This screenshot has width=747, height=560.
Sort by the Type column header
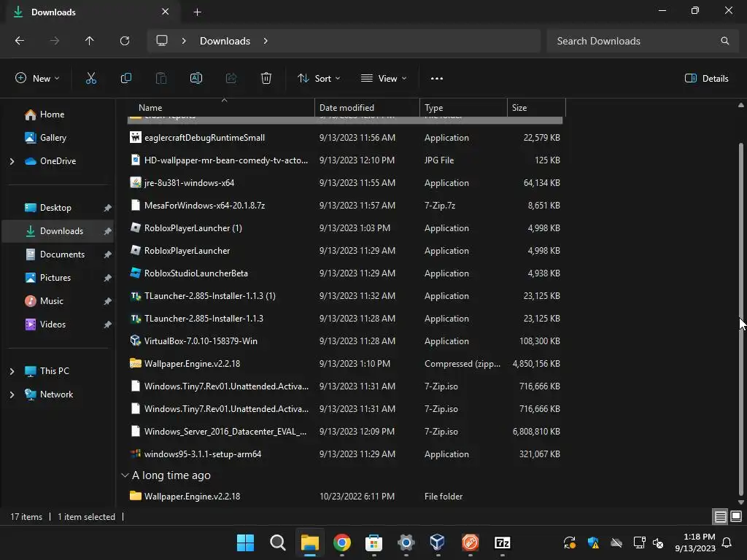[463, 108]
